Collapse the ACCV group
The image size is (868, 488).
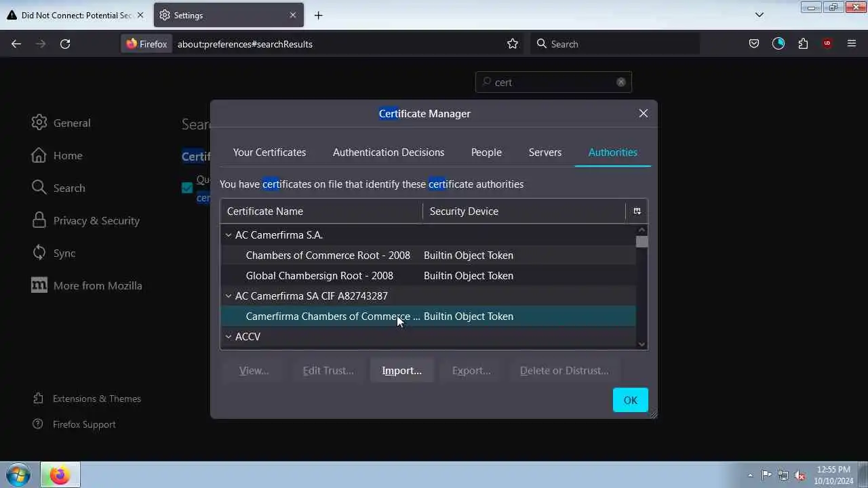pyautogui.click(x=229, y=337)
